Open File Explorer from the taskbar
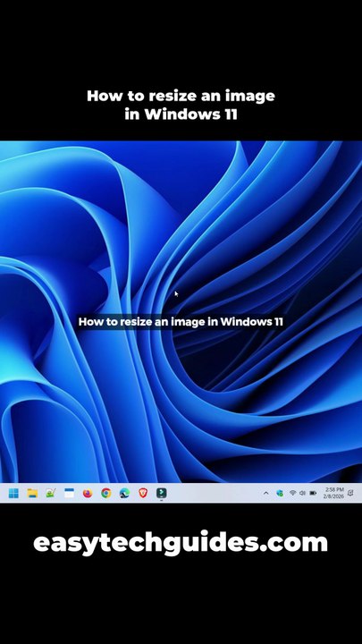The image size is (362, 644). click(32, 493)
